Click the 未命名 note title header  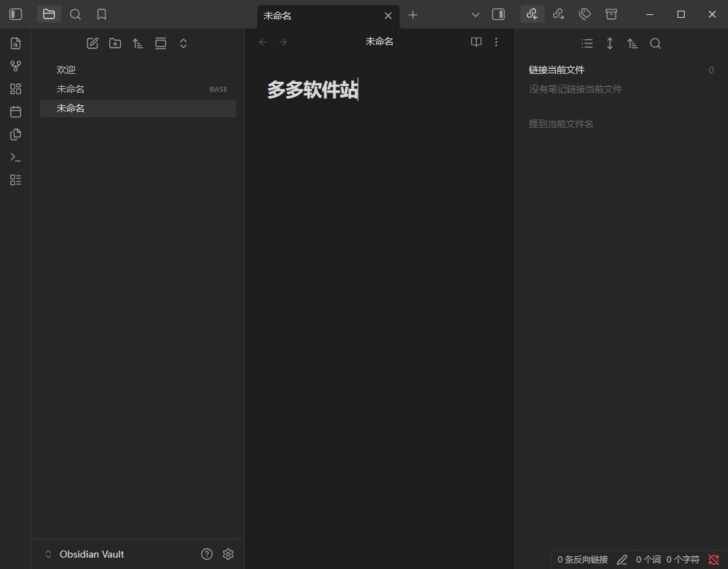(x=380, y=42)
